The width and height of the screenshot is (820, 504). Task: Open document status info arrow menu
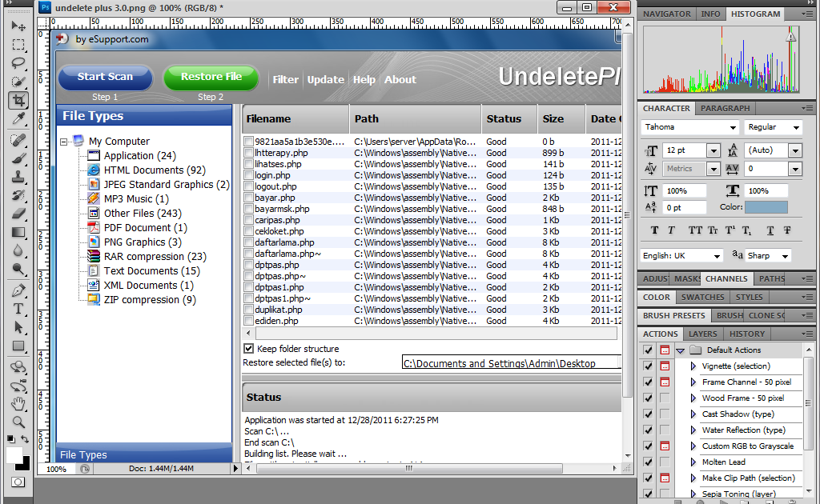[235, 469]
